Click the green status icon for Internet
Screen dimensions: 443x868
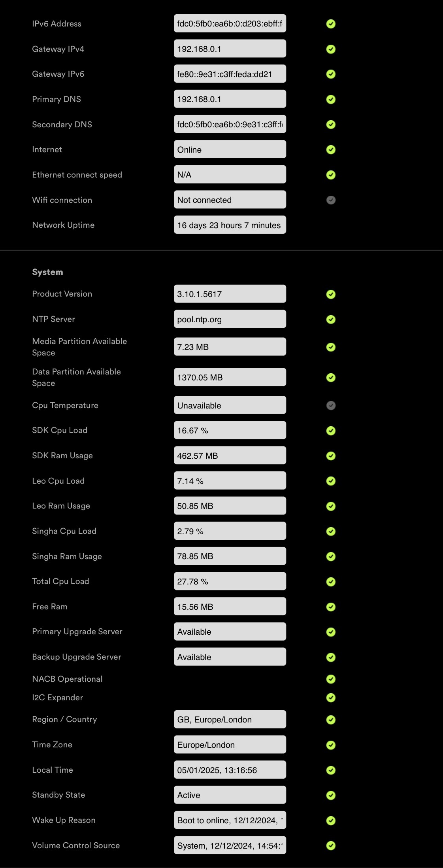click(x=331, y=149)
